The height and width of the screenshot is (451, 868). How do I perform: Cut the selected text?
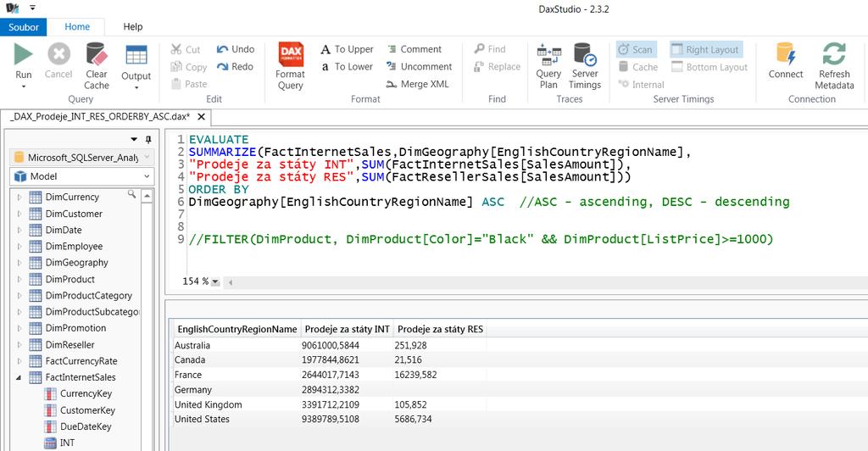(x=186, y=49)
